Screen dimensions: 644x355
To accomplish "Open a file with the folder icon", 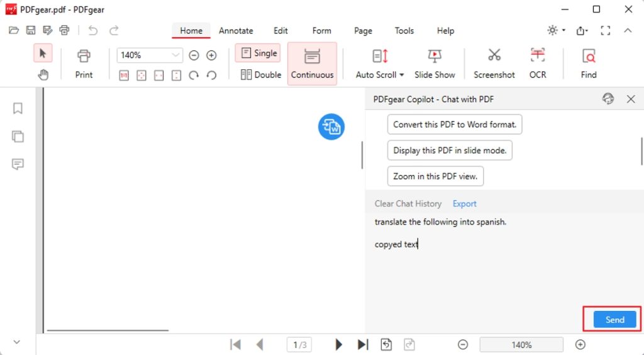I will click(x=14, y=30).
